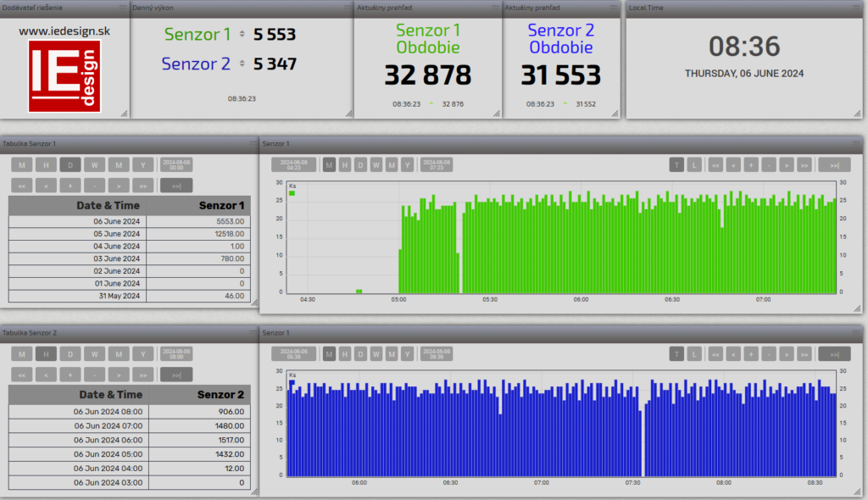
Task: Click the trend arrows beside Senzor 2 daily value
Action: tap(242, 64)
